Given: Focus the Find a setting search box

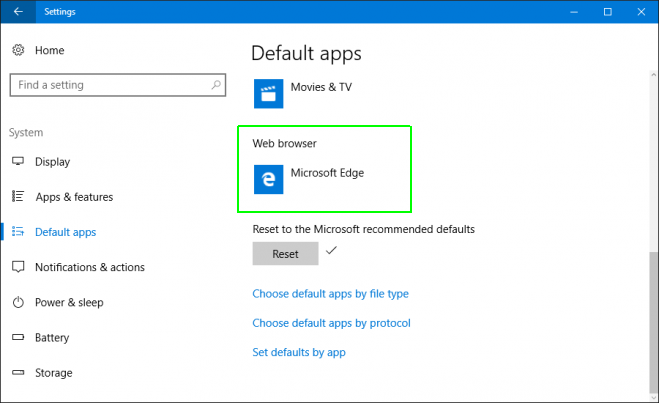Looking at the screenshot, I should pos(118,85).
